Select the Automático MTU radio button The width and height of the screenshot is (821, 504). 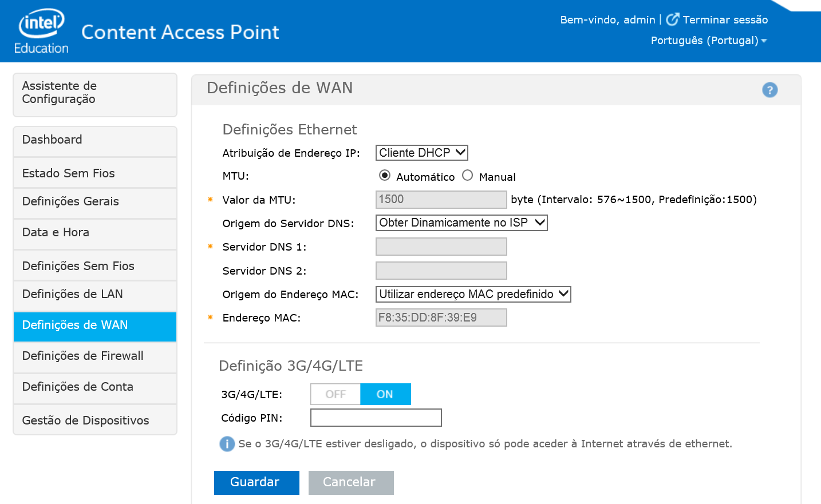click(385, 175)
